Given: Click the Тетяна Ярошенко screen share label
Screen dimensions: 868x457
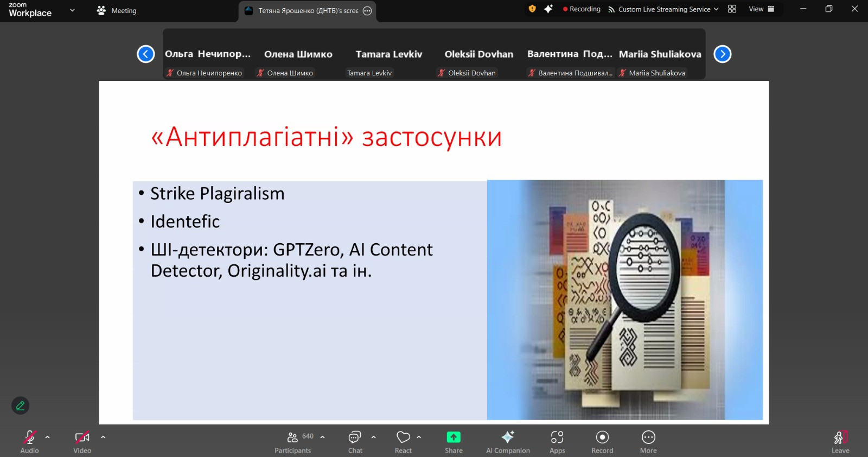Looking at the screenshot, I should [308, 11].
